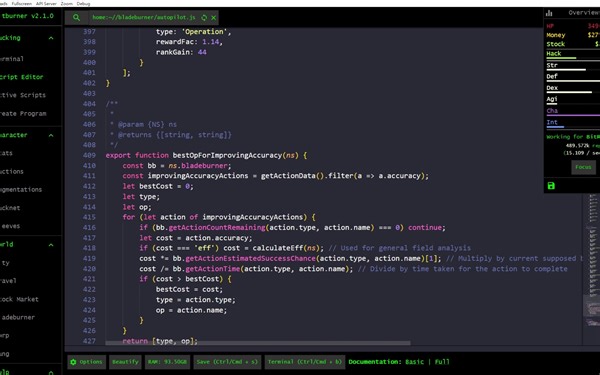
Task: Click getActionTime on line 420
Action: pyautogui.click(x=213, y=269)
